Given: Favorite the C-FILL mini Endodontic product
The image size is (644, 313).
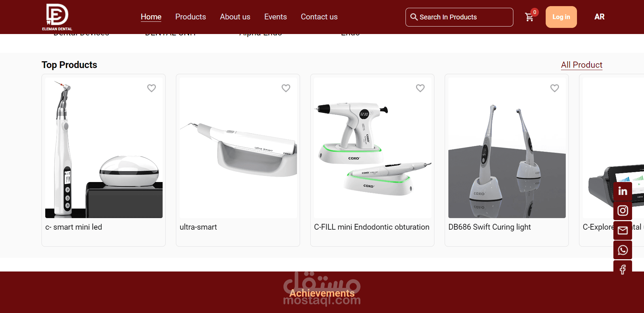Looking at the screenshot, I should 420,88.
